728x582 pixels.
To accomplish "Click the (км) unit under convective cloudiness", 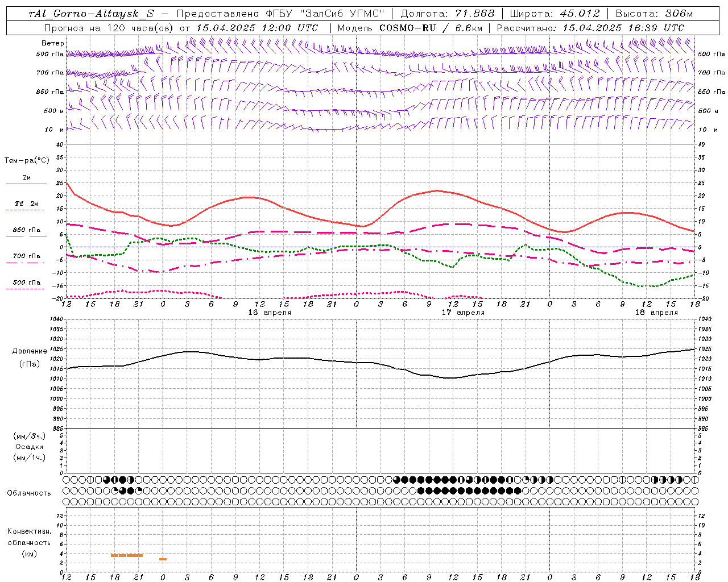I will pyautogui.click(x=29, y=554).
